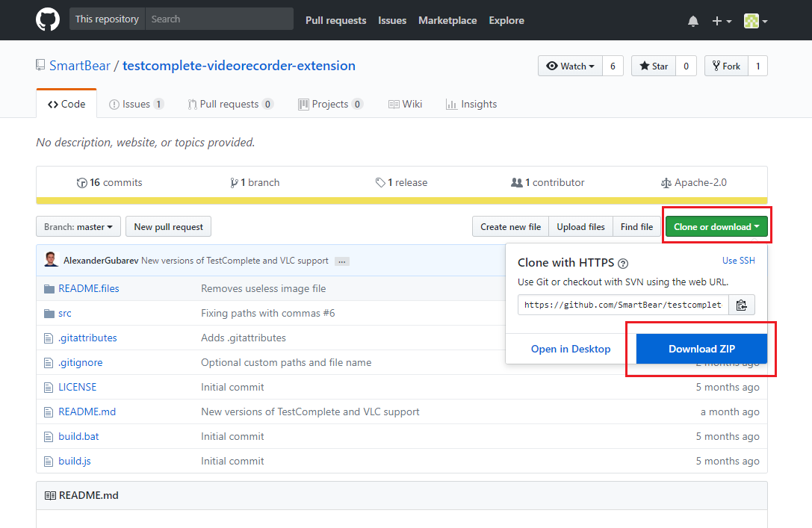
Task: Switch to the Insights tab
Action: click(x=471, y=104)
